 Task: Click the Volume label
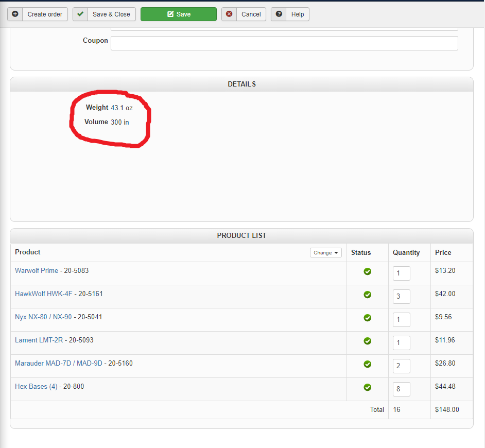click(96, 122)
